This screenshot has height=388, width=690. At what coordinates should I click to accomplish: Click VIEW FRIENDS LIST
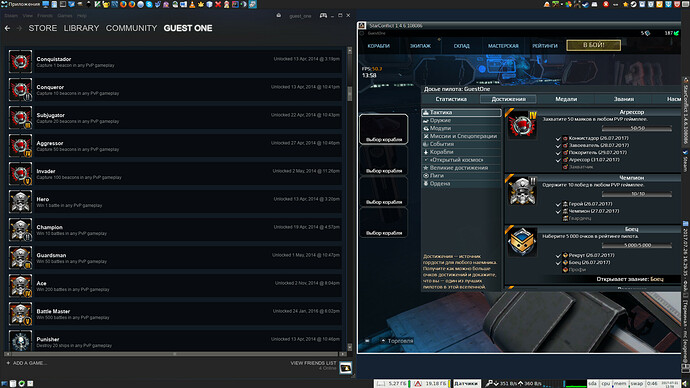pos(313,363)
